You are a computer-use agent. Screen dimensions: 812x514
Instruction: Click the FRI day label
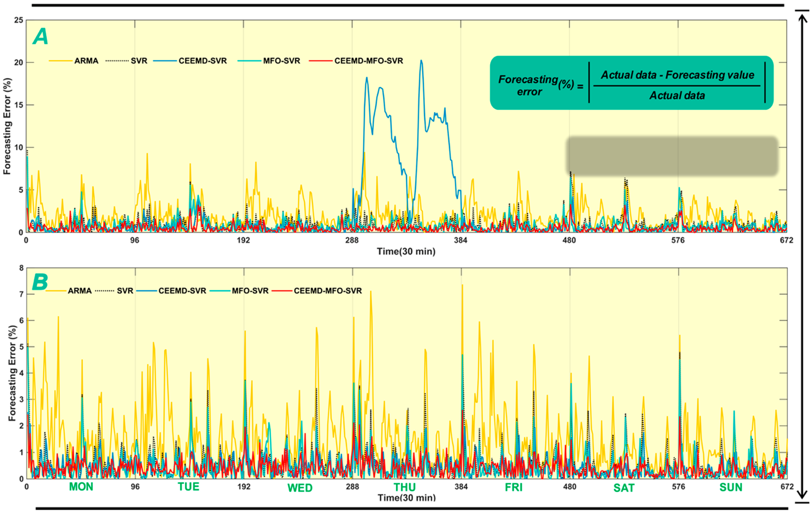(x=514, y=487)
